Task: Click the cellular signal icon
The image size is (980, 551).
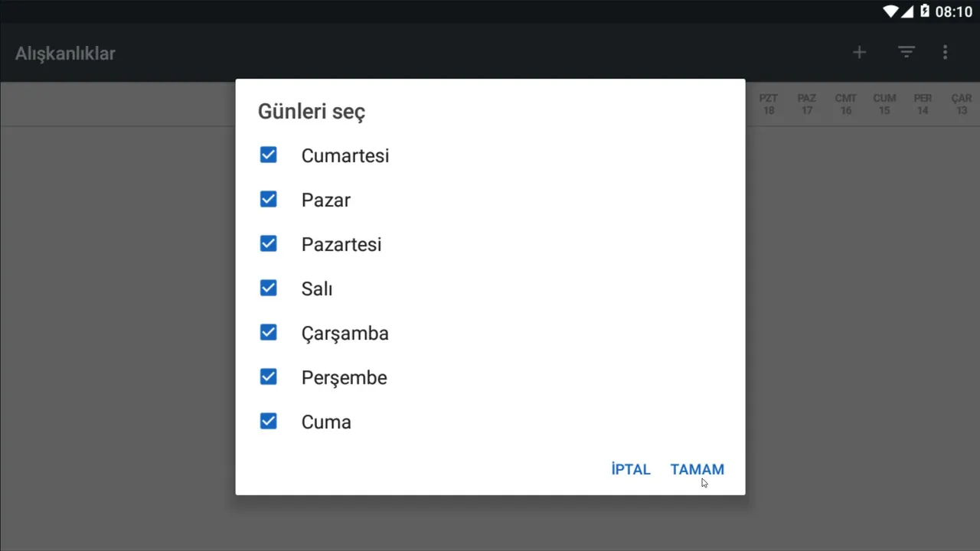Action: pyautogui.click(x=907, y=11)
